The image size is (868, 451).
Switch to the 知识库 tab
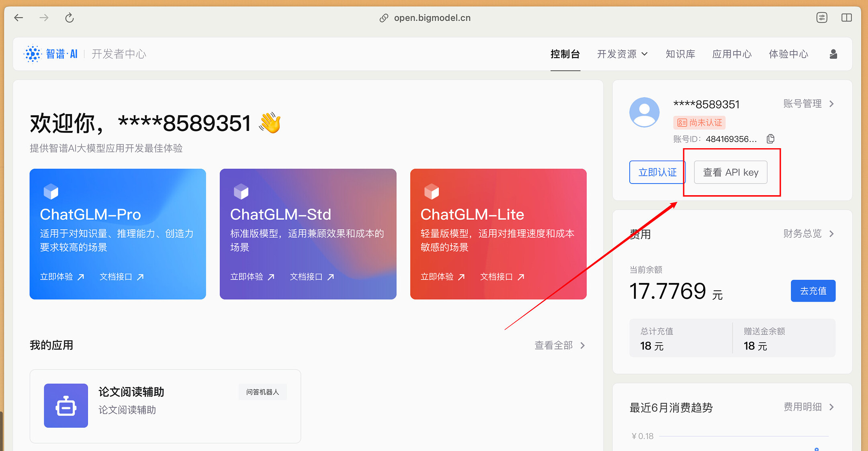click(x=680, y=54)
